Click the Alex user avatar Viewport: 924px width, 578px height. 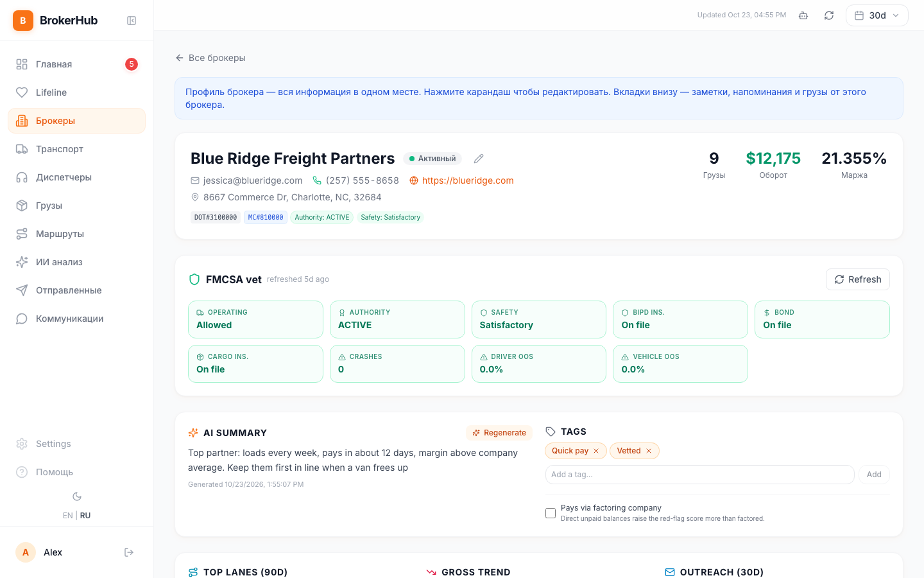click(26, 552)
